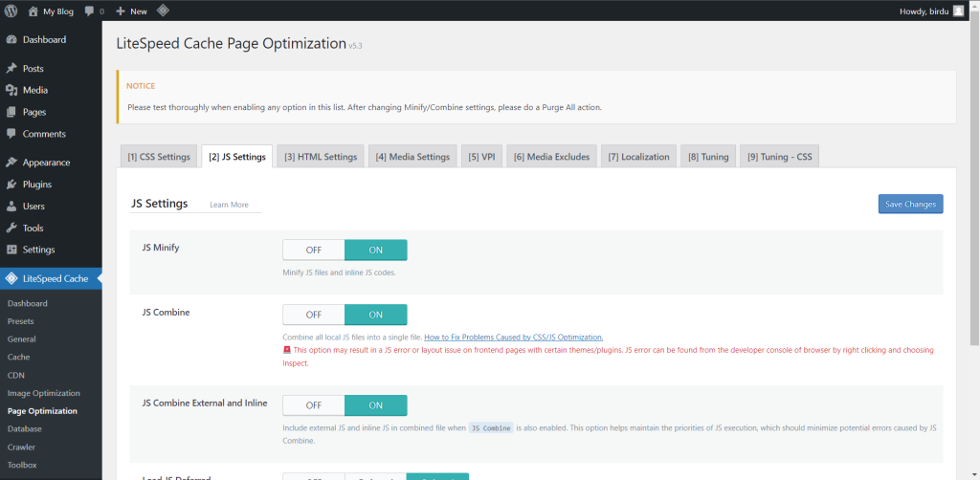Open the LiteSpeed diamond icon in admin bar
Viewport: 980px width, 480px height.
click(163, 11)
